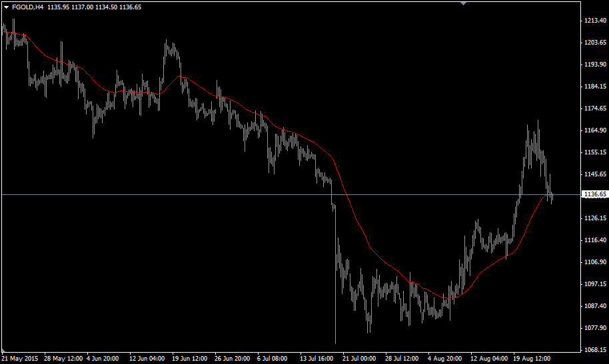Click the 12 Jun 04:00 time label
This screenshot has width=609, height=364.
[147, 359]
